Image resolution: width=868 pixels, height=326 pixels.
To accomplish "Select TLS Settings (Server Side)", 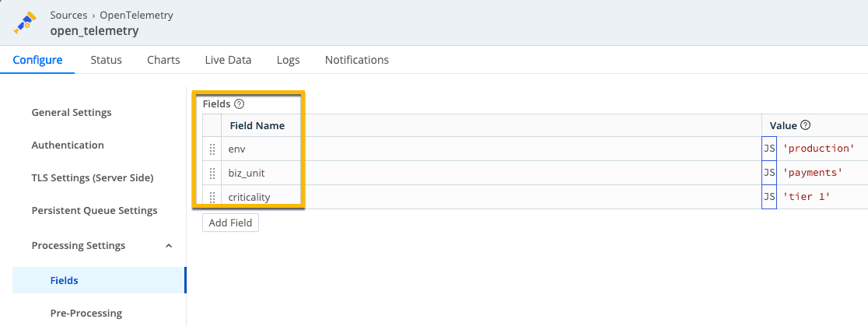I will click(x=93, y=178).
